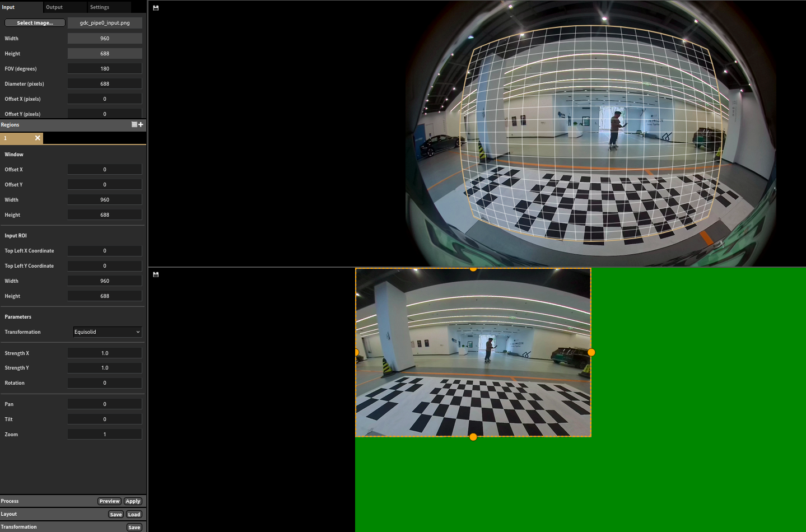Click the Zoom value field
Image resolution: width=806 pixels, height=532 pixels.
tap(105, 435)
